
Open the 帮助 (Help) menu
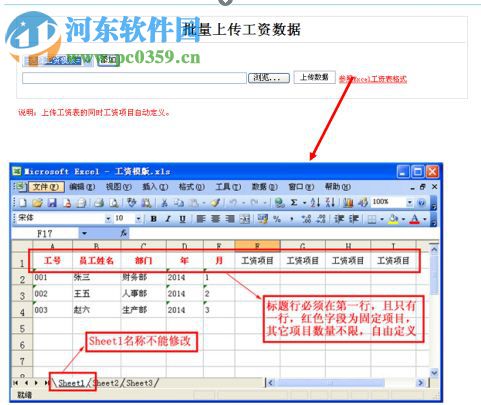(337, 187)
